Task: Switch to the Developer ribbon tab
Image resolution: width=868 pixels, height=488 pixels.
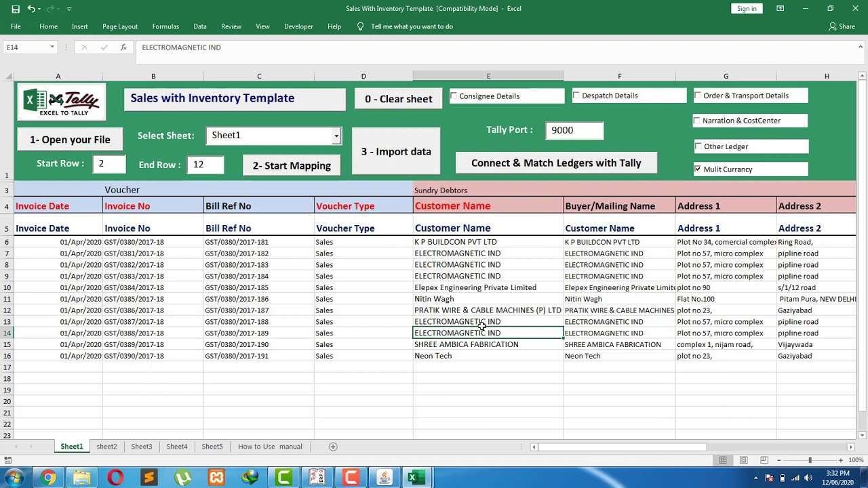Action: [298, 26]
